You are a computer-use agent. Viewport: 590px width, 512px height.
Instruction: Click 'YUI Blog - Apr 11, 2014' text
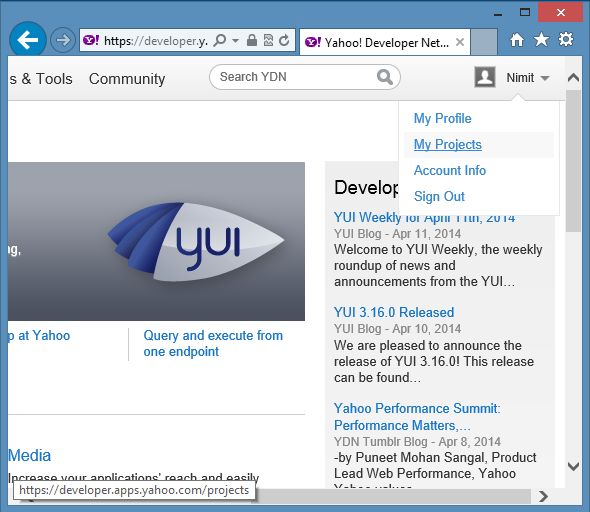pyautogui.click(x=397, y=234)
